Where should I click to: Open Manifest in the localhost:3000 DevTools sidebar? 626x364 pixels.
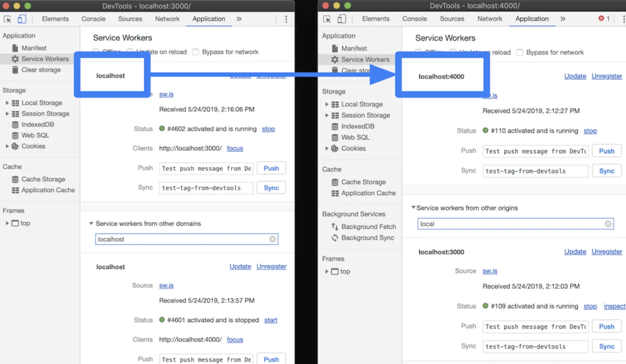coord(34,48)
